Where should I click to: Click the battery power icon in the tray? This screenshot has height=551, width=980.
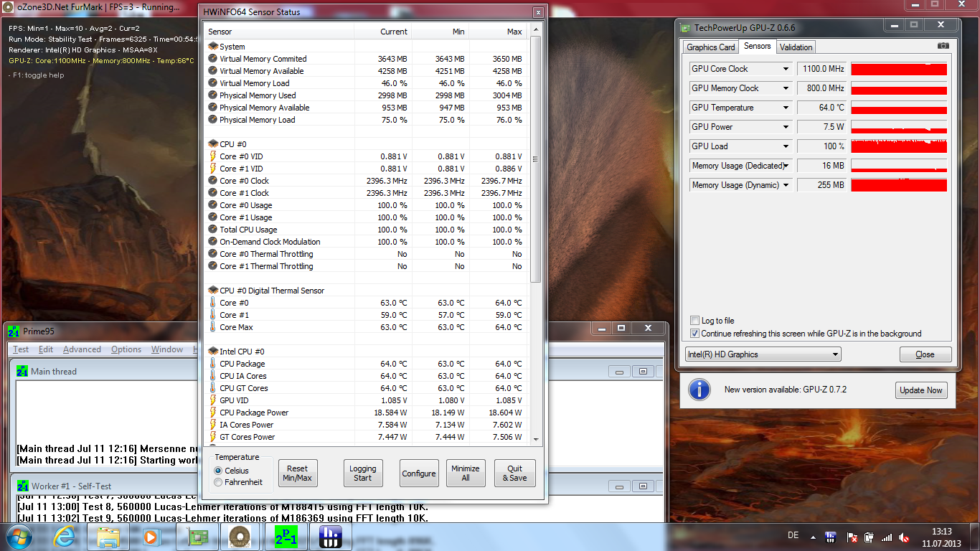click(x=869, y=537)
